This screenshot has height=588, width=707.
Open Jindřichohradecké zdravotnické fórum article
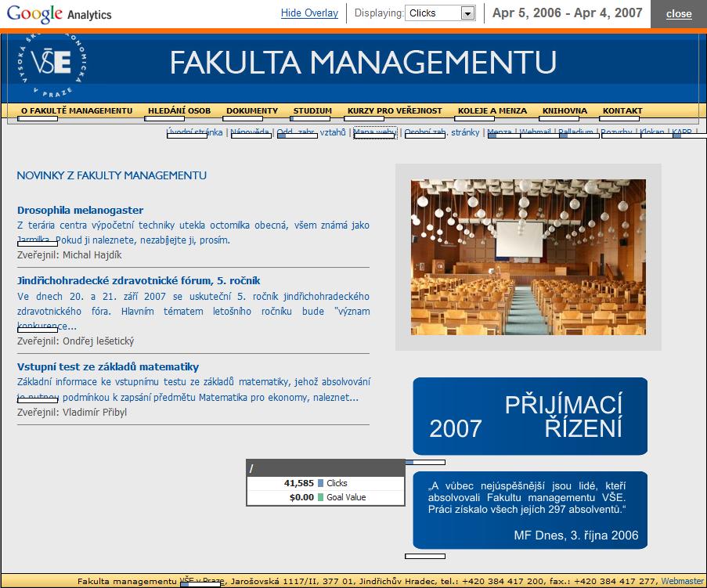click(139, 280)
